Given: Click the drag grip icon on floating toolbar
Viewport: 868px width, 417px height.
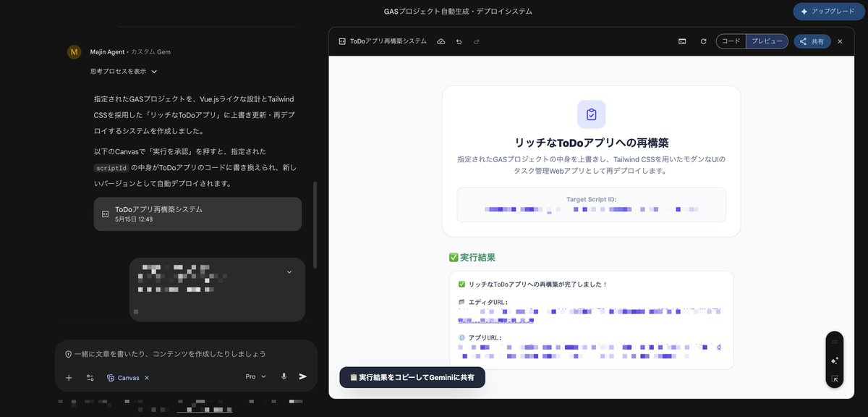Looking at the screenshot, I should 835,341.
